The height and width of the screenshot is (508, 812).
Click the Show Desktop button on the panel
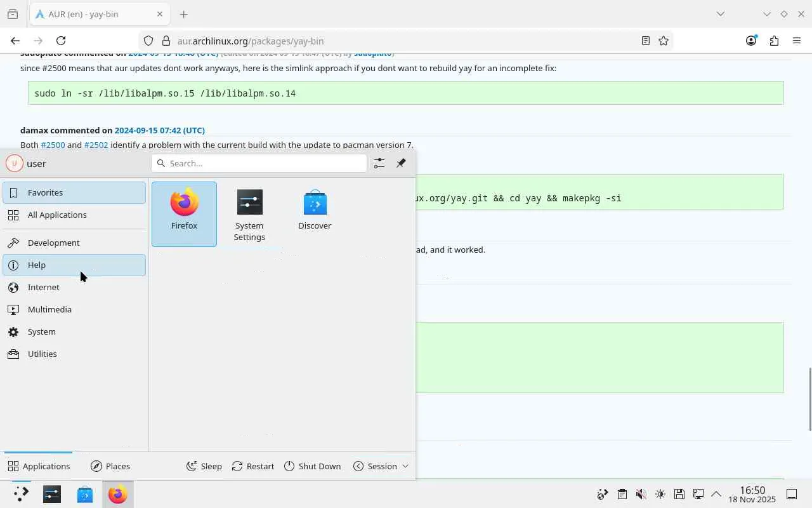click(792, 494)
